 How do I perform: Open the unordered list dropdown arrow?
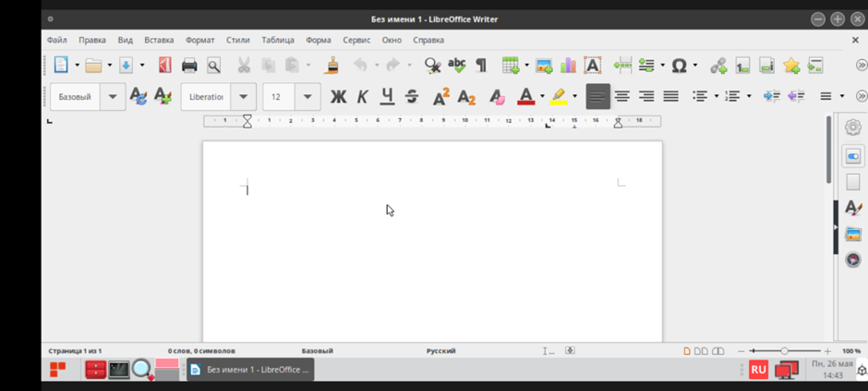click(x=717, y=96)
